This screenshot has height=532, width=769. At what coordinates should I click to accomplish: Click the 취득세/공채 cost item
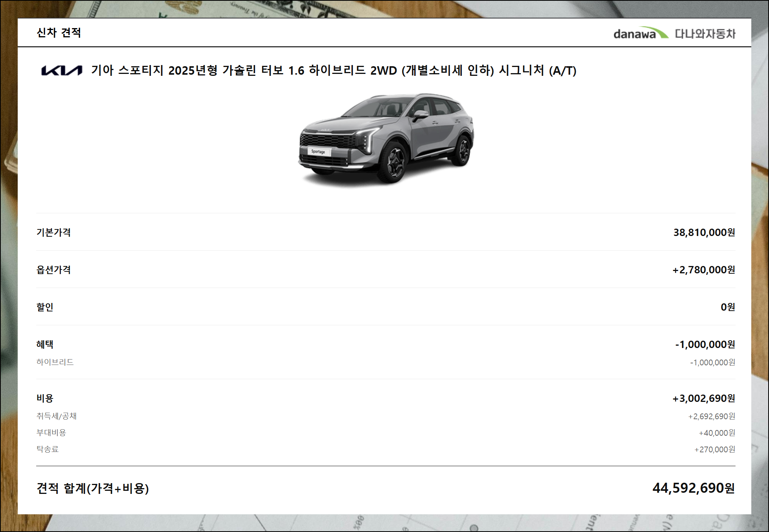click(x=56, y=416)
